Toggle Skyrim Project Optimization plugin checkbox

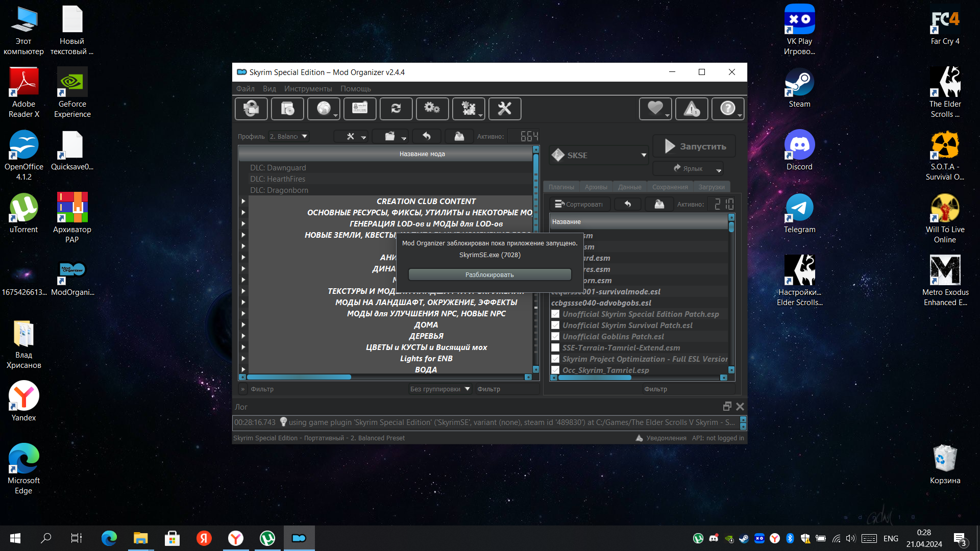click(x=555, y=359)
